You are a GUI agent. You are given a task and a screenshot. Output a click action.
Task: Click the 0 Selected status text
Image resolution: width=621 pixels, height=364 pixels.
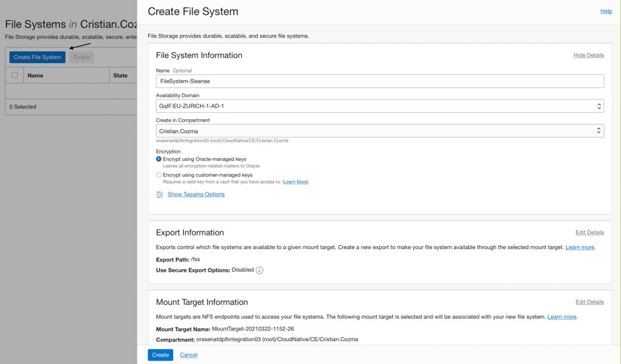pyautogui.click(x=23, y=107)
